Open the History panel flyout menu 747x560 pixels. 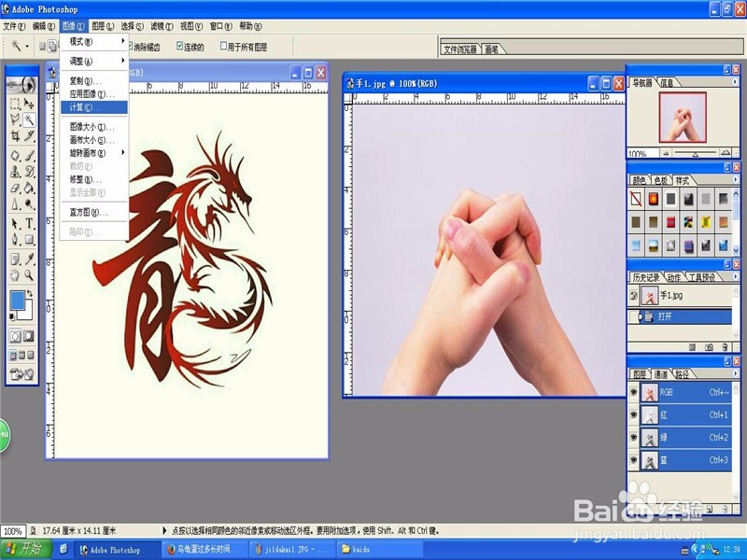pos(735,276)
